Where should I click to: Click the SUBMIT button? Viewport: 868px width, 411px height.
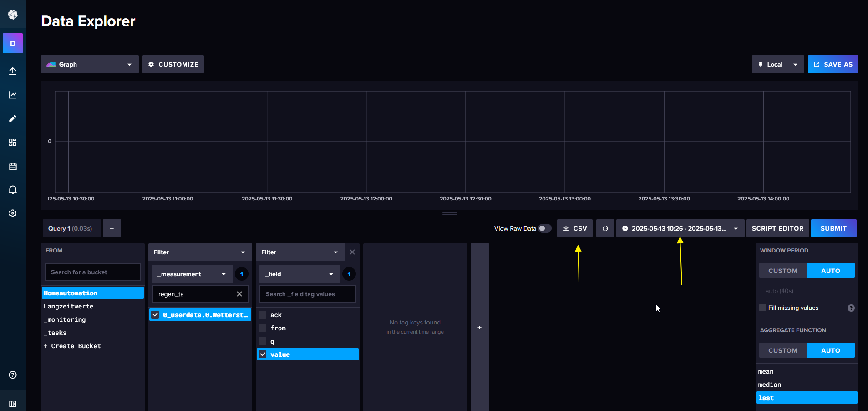point(834,228)
